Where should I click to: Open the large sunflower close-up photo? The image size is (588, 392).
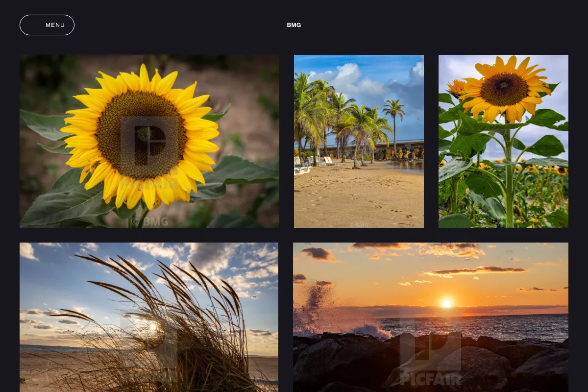coord(149,141)
